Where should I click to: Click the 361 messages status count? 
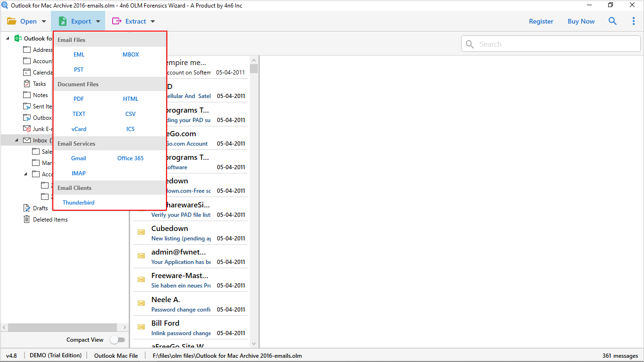(x=620, y=355)
